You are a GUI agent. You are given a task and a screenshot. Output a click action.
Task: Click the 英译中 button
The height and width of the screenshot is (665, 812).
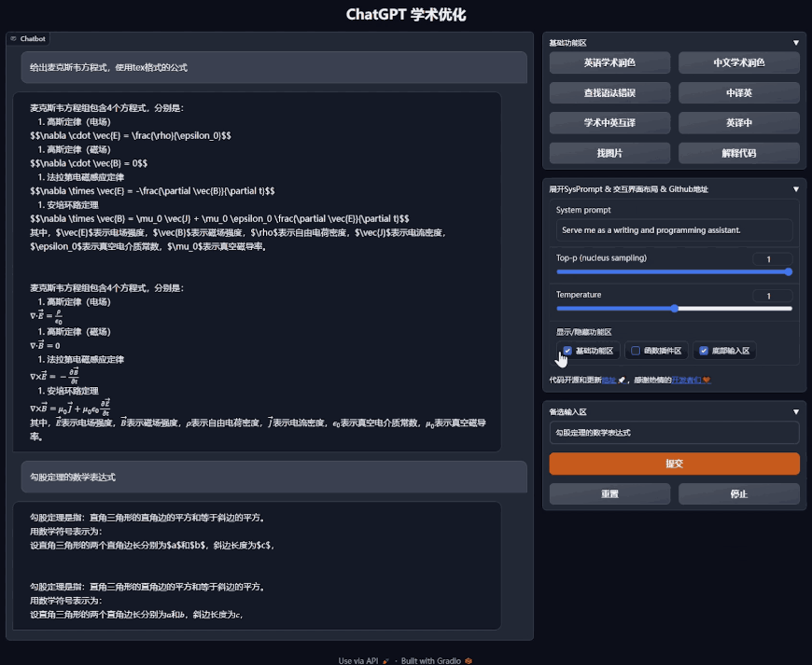coord(739,123)
